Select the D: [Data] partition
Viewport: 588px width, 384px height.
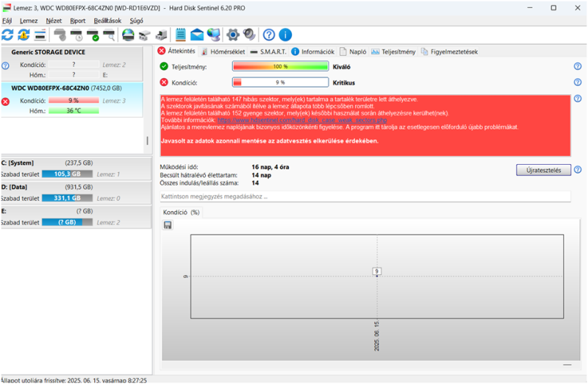(76, 193)
